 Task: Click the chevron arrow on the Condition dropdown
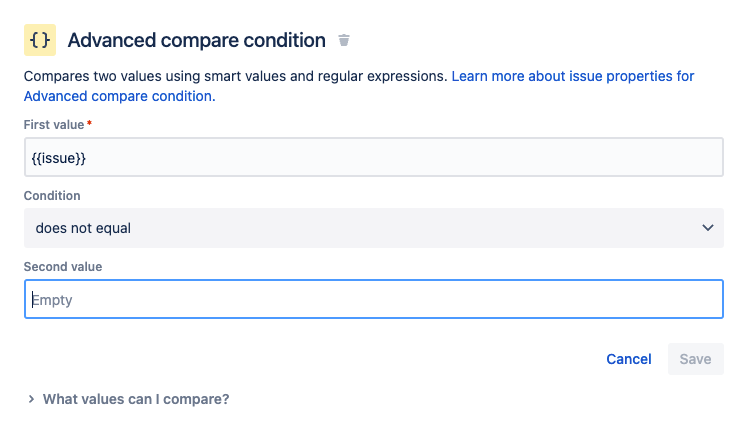tap(707, 228)
